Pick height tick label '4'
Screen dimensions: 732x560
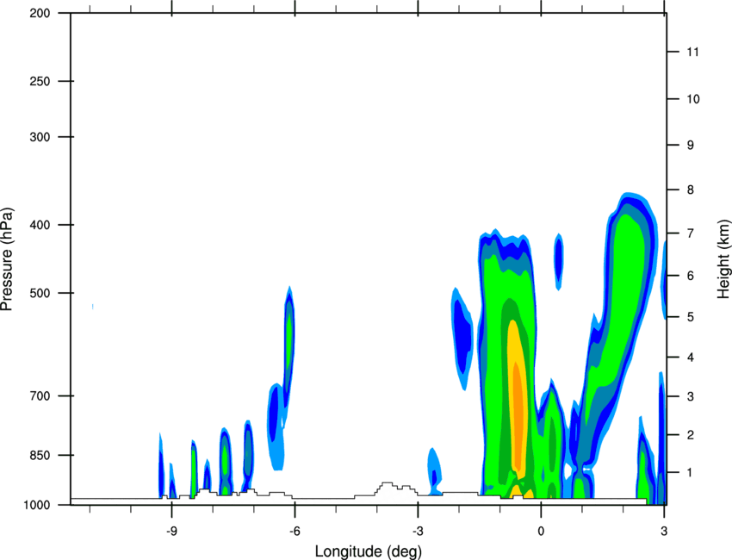[691, 358]
